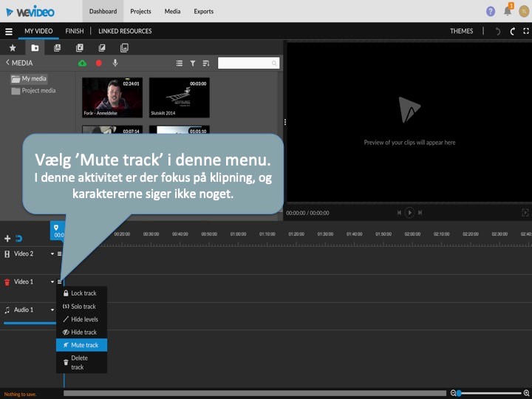Open the media filter funnel
Screen dimensions: 532x399
193,63
